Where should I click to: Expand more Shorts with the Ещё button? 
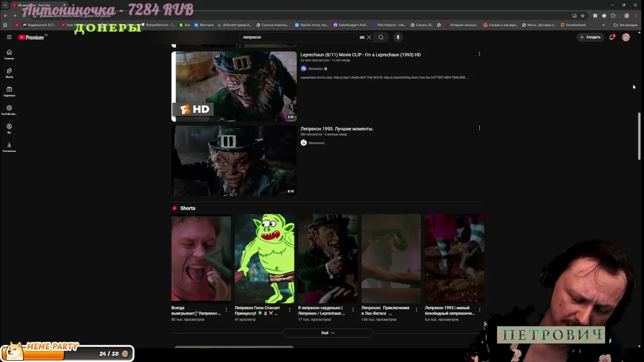pyautogui.click(x=328, y=333)
